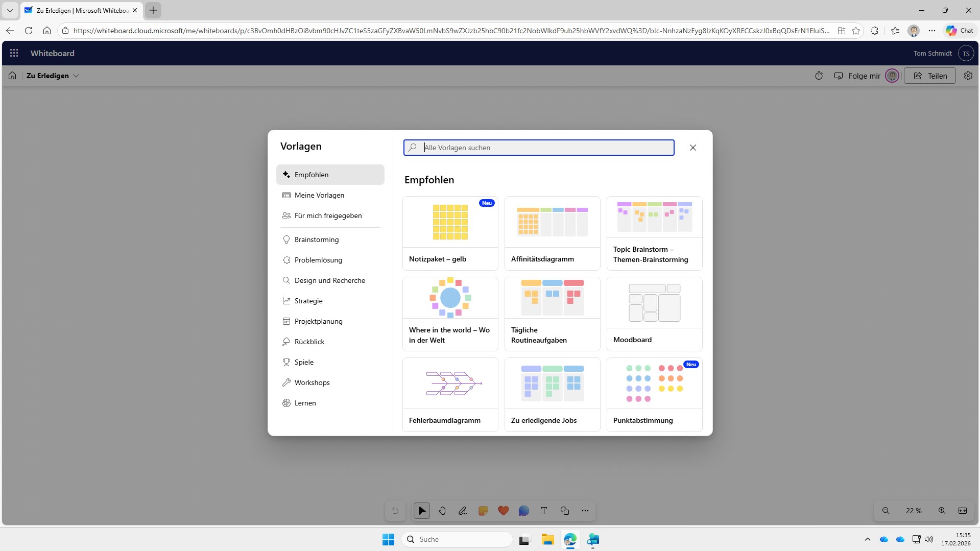The width and height of the screenshot is (980, 551).
Task: Activate the hand pan tool
Action: (x=442, y=511)
